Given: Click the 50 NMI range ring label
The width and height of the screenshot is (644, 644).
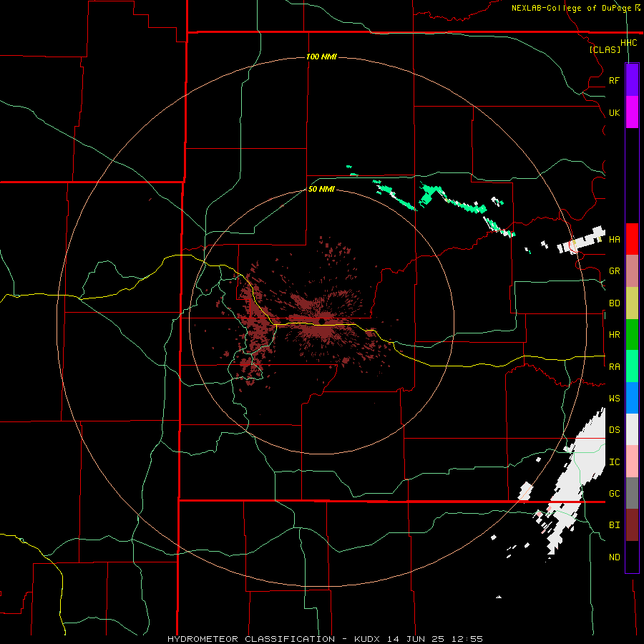Looking at the screenshot, I should [x=321, y=189].
